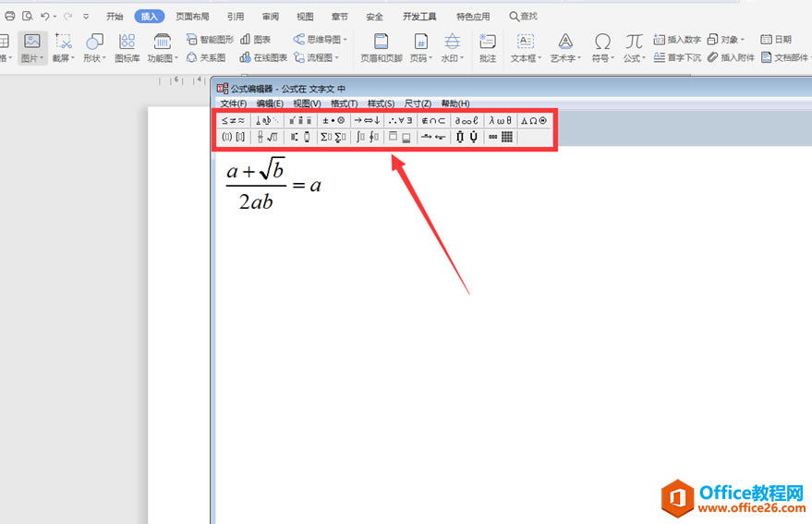812x524 pixels.
Task: Open Icon Library (图标库) tool
Action: point(127,48)
